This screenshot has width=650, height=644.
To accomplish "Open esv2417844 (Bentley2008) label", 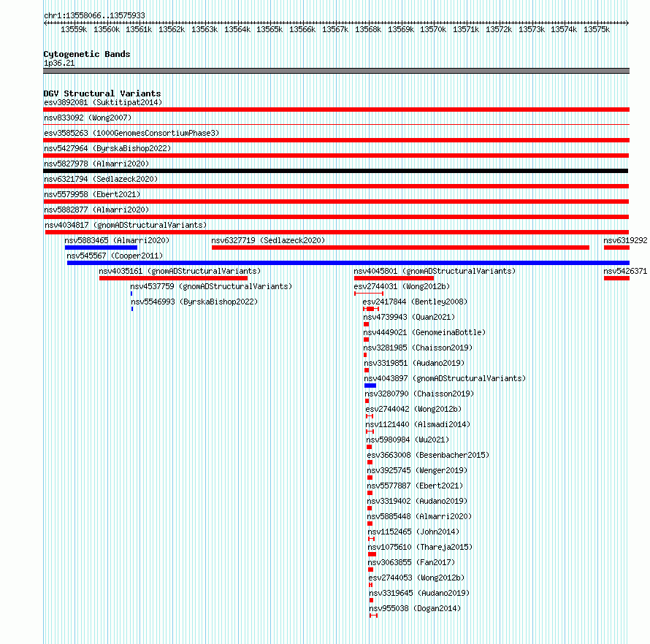I will pos(415,302).
